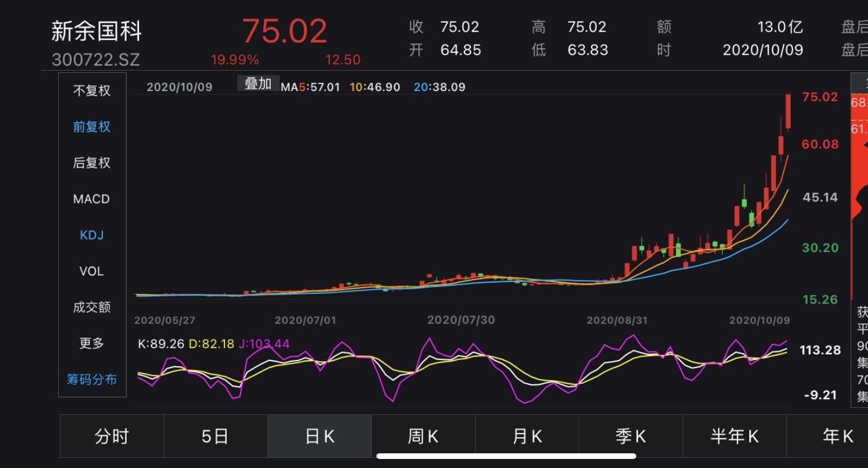Tap the 60.08 price axis label

(x=820, y=144)
